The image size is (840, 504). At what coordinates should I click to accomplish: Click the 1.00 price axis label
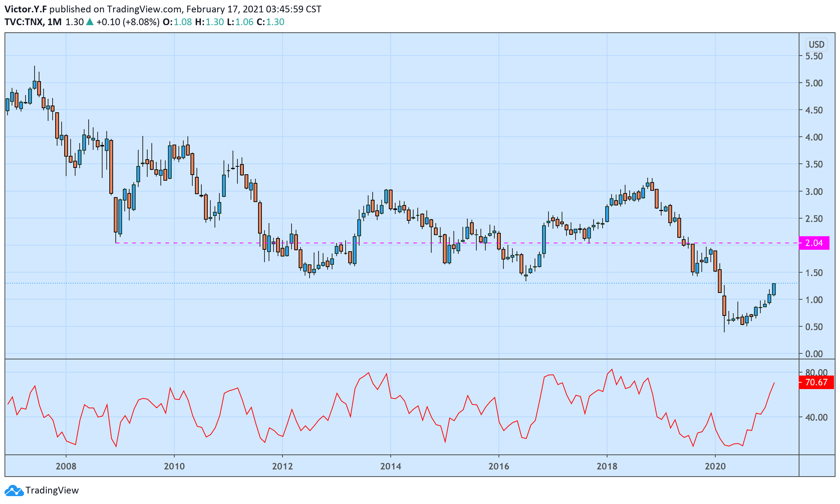point(814,300)
